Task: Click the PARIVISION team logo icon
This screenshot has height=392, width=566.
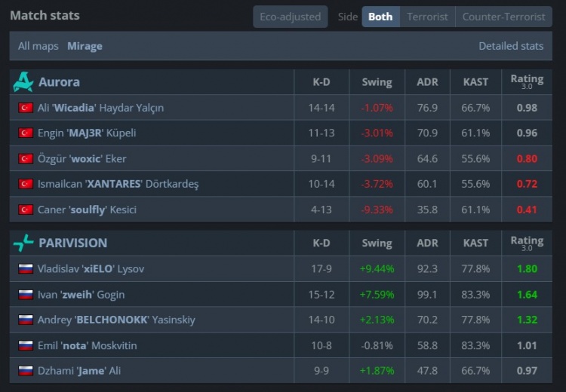Action: (x=23, y=243)
